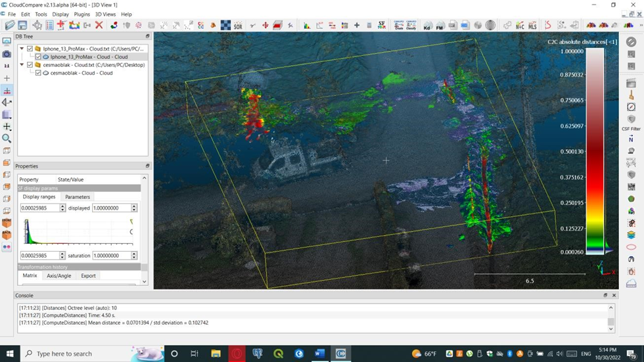Set the Front view orange cube
This screenshot has height=362, width=644.
pyautogui.click(x=7, y=223)
